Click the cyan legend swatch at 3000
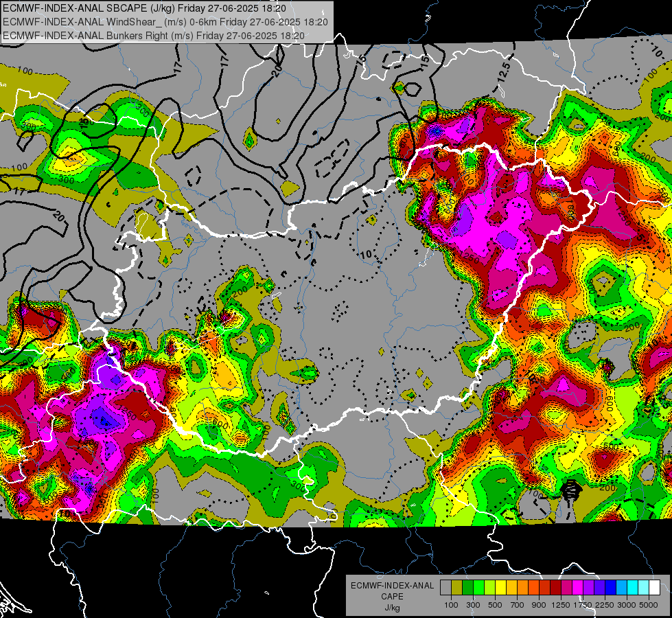672x618 pixels. [633, 588]
